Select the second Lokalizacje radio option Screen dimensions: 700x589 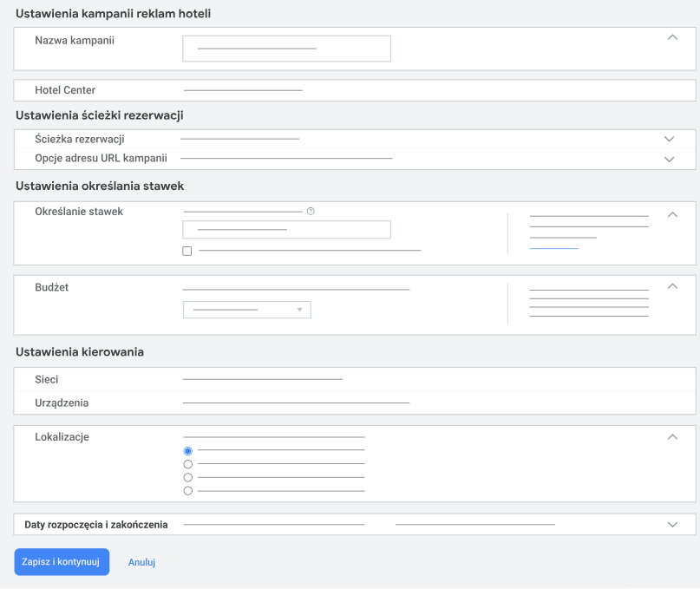[188, 464]
